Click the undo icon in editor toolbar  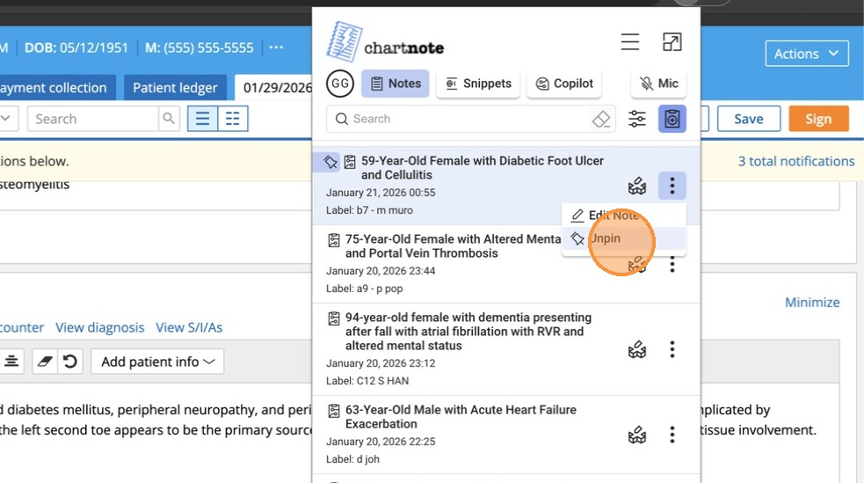pyautogui.click(x=70, y=361)
